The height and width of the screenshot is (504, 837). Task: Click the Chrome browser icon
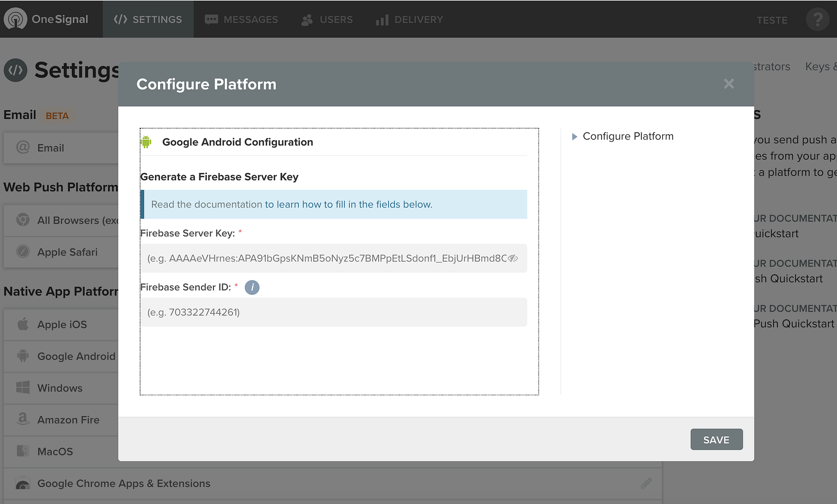point(23,220)
